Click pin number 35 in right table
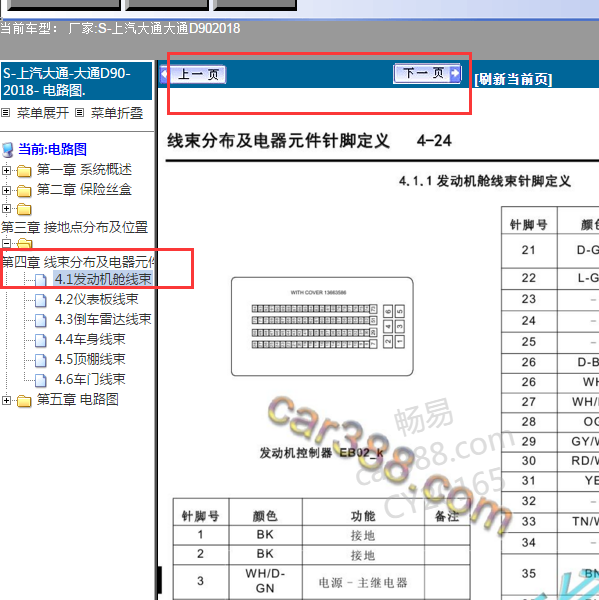Viewport: 599px width, 600px height. pos(529,573)
